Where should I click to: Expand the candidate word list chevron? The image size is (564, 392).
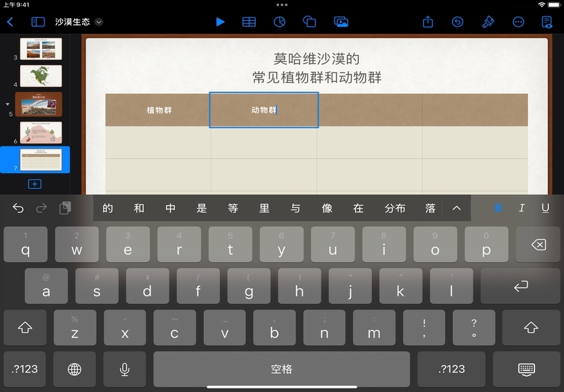point(456,208)
